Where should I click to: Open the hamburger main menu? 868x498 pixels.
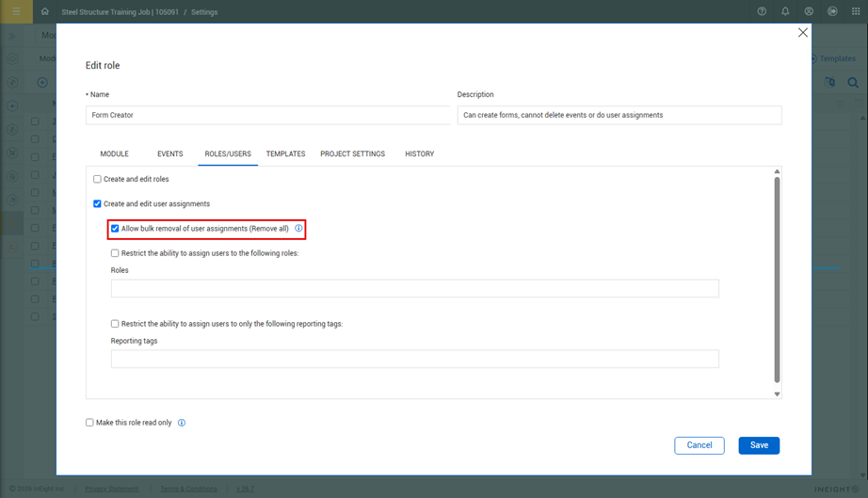[x=16, y=11]
